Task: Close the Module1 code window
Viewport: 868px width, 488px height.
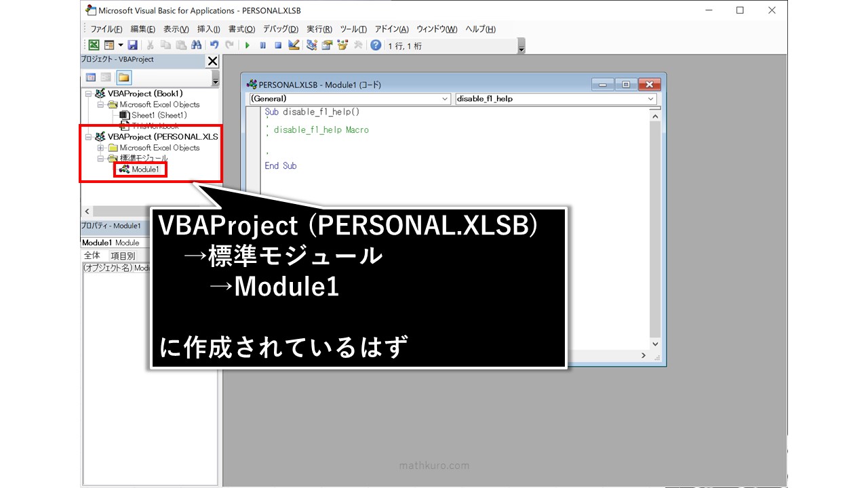Action: (649, 85)
